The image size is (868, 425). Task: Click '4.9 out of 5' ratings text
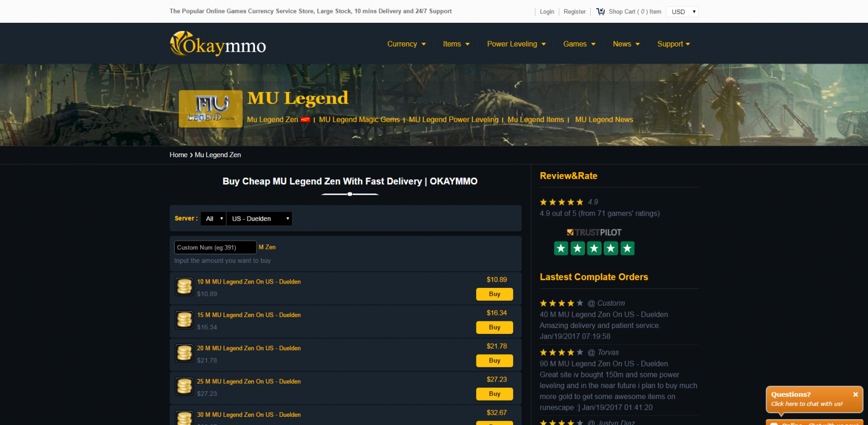(599, 214)
